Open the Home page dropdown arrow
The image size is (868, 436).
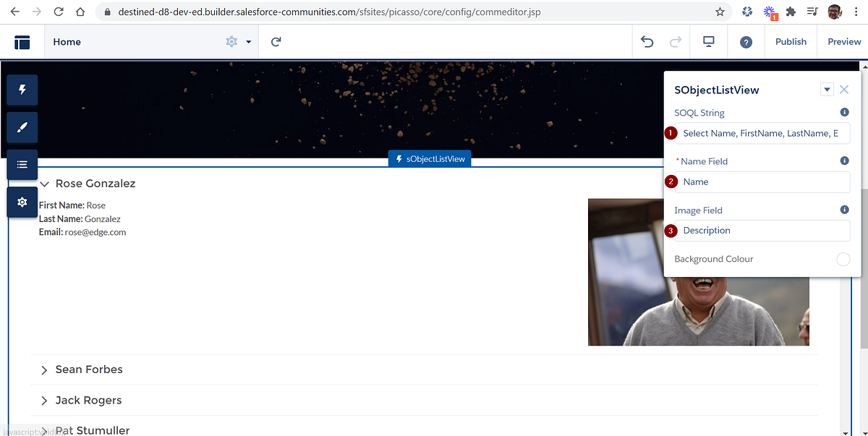coord(249,42)
